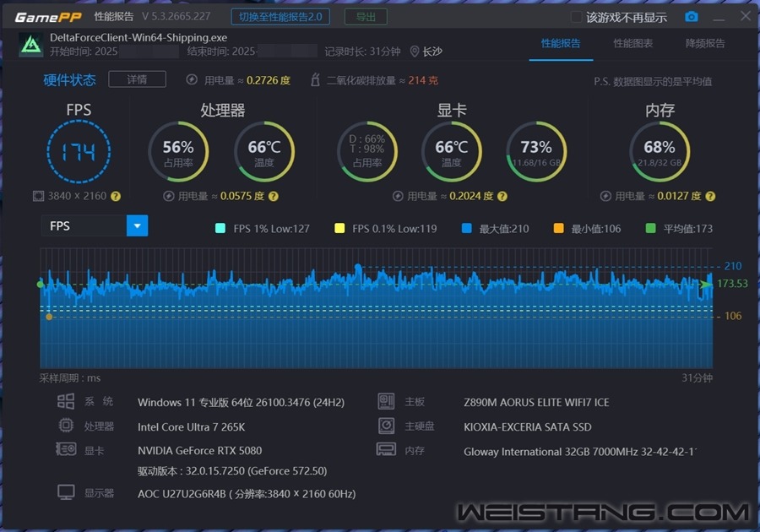The image size is (760, 532).
Task: Switch to the 性能报告 tab
Action: [561, 44]
